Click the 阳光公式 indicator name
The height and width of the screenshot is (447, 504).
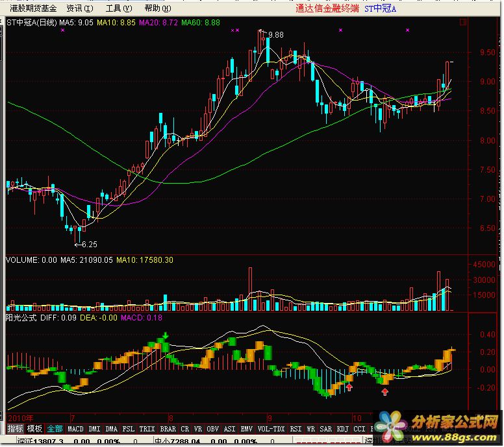pyautogui.click(x=21, y=318)
